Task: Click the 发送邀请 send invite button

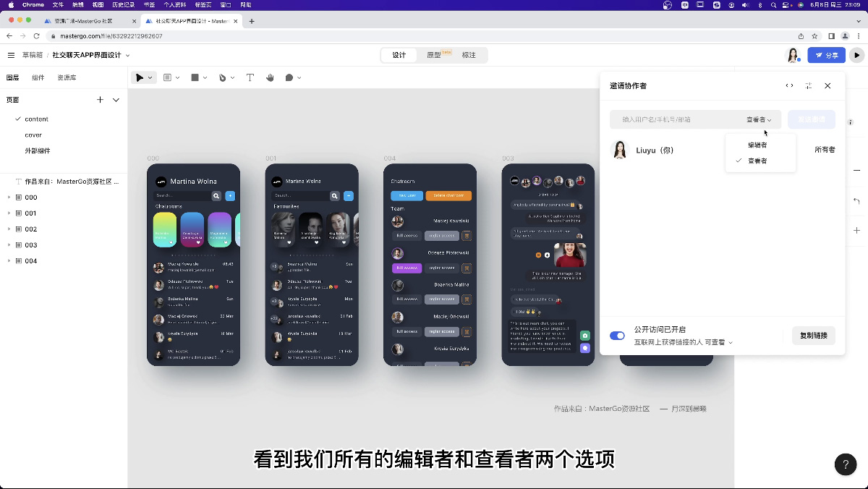Action: (812, 119)
